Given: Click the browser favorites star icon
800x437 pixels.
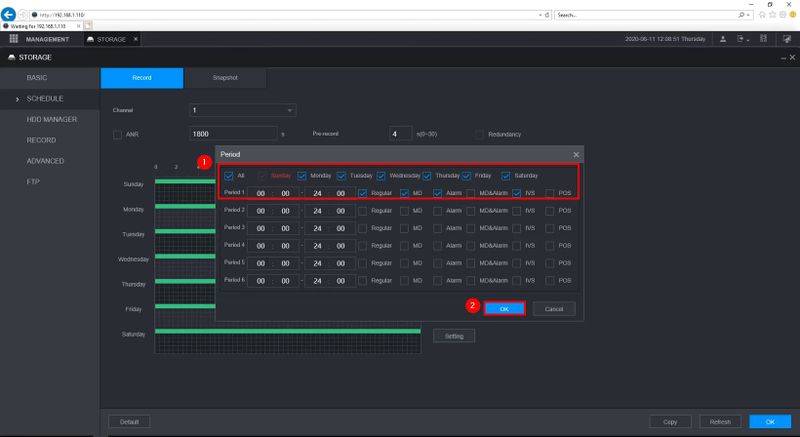Looking at the screenshot, I should tap(770, 15).
